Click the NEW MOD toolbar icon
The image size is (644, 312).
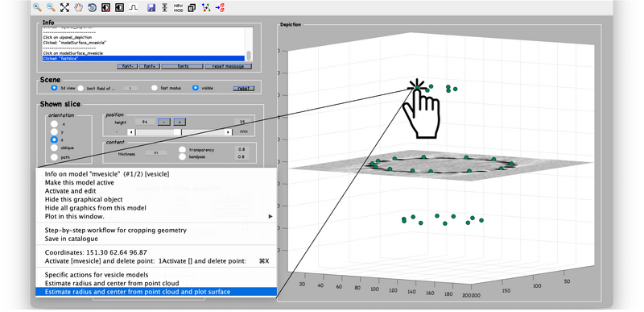point(178,7)
